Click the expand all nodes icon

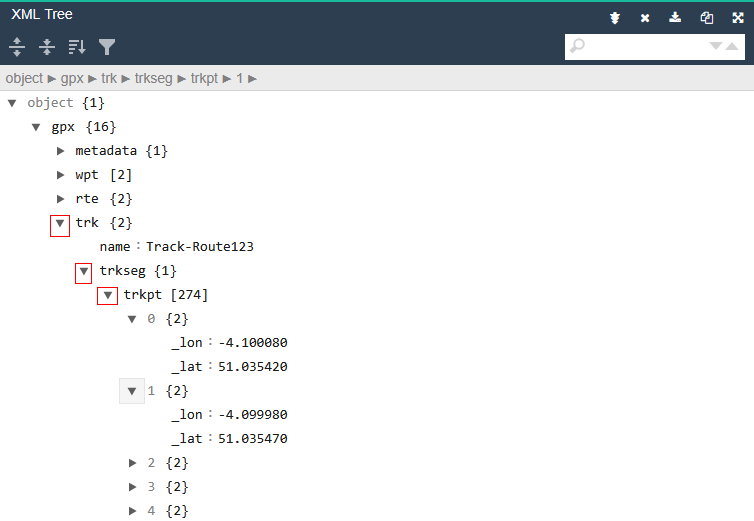click(x=17, y=47)
